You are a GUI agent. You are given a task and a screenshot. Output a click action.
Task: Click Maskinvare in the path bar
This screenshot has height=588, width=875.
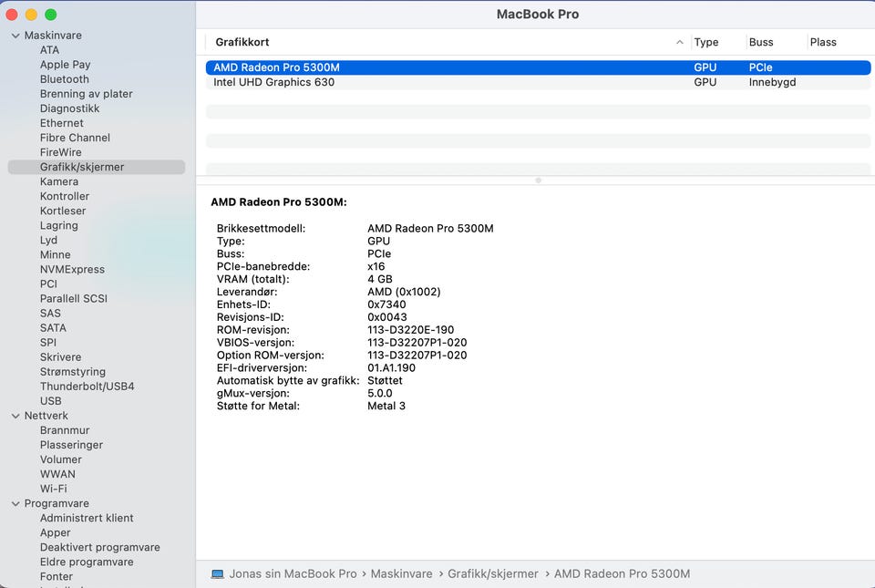pos(401,574)
